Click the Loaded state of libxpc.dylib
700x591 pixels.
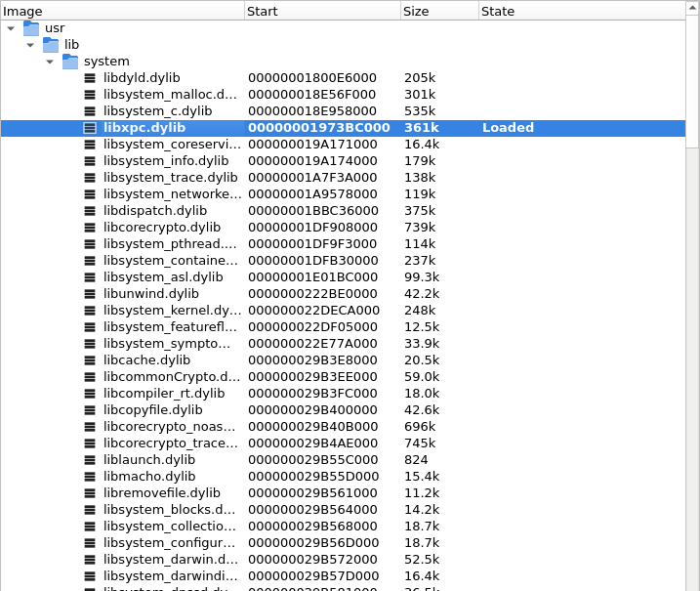(508, 128)
